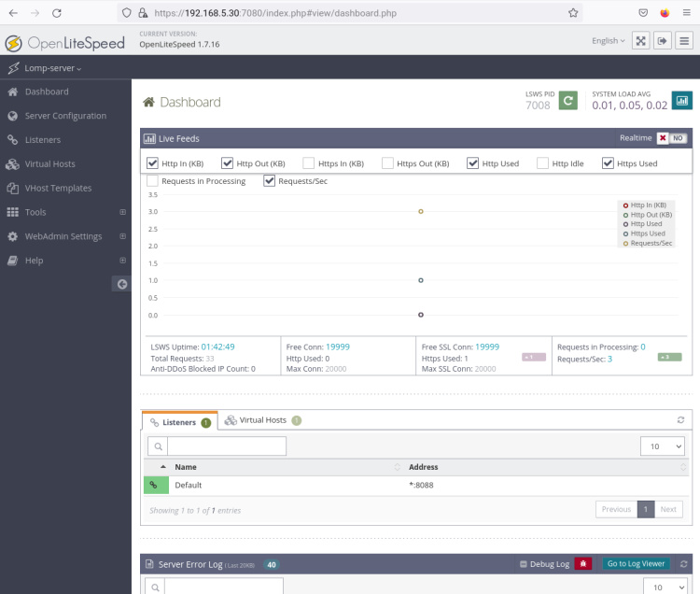Bookmark this page with star icon
Screen dimensions: 700x594
click(x=571, y=14)
